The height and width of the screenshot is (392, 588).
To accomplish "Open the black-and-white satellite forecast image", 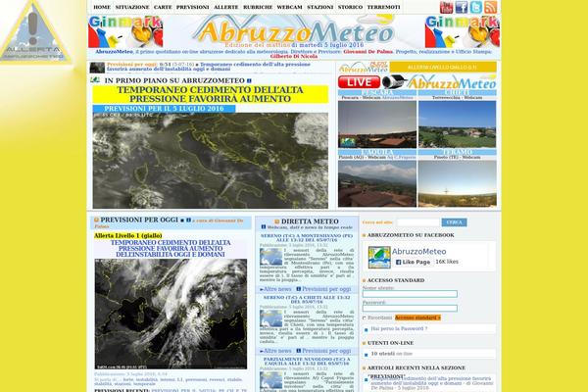I will pyautogui.click(x=171, y=314).
